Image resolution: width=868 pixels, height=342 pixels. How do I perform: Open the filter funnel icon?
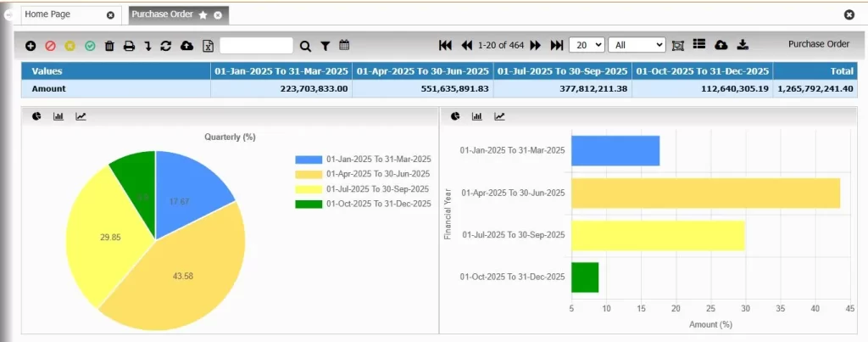click(325, 45)
